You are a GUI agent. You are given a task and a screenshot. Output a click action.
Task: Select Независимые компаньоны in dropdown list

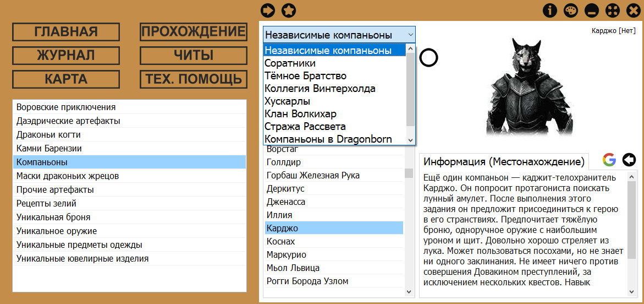pos(334,51)
